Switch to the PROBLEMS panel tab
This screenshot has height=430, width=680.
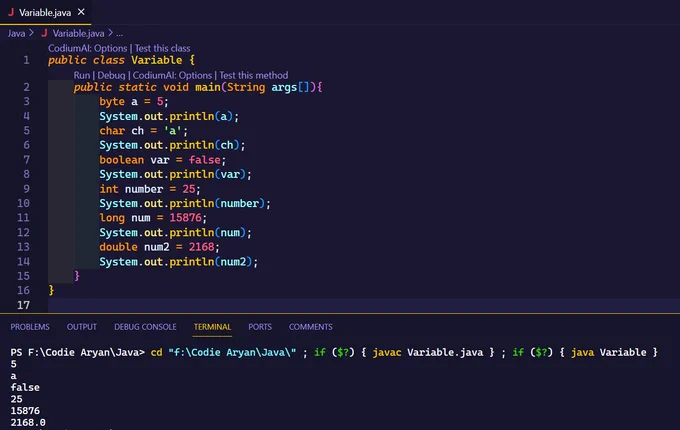(30, 327)
